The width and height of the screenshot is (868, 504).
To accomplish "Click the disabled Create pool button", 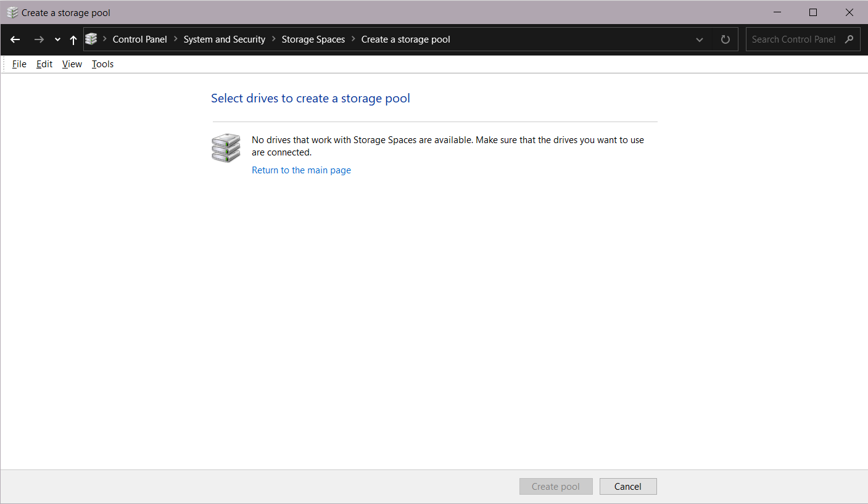I will point(556,487).
